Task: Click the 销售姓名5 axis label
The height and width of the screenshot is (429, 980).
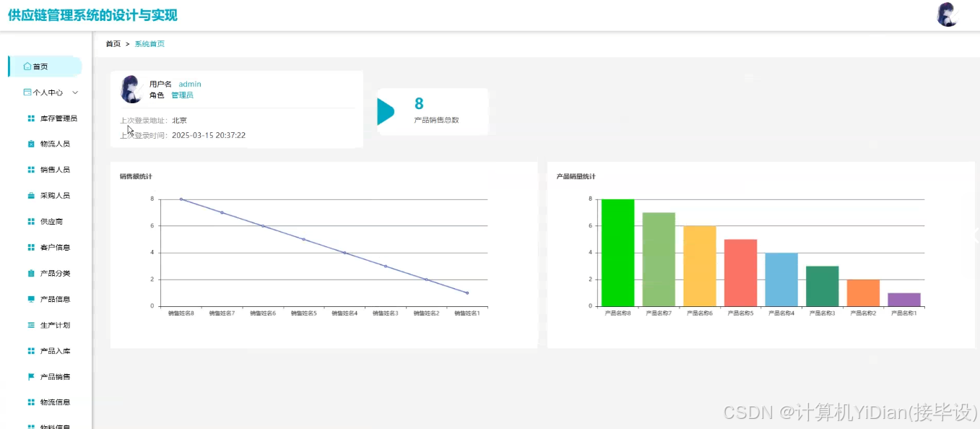Action: (x=303, y=313)
